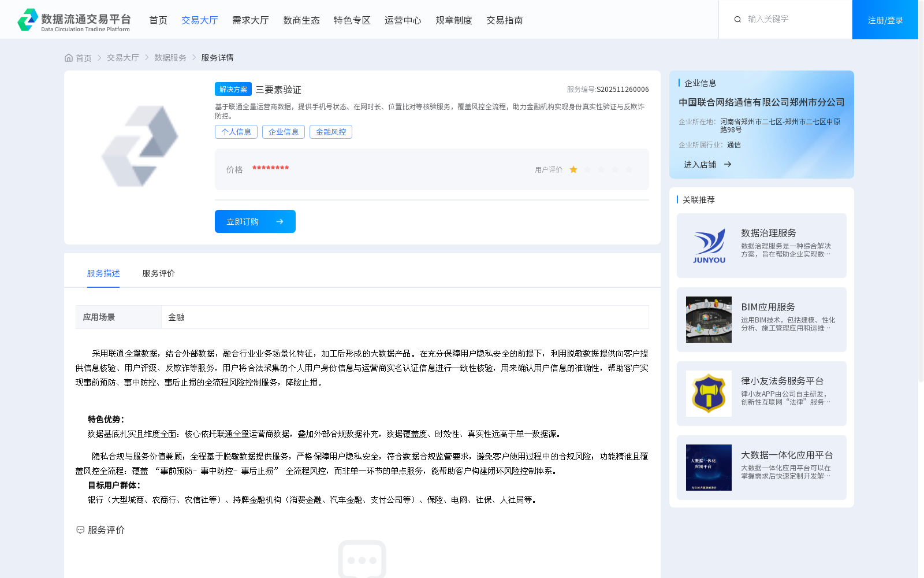Open 交易指南 in the top navigation
The width and height of the screenshot is (924, 578).
pyautogui.click(x=505, y=20)
